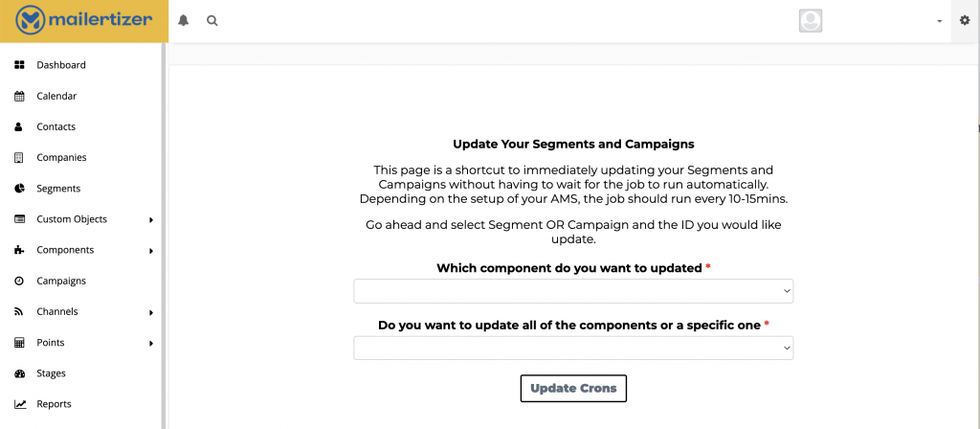
Task: Go to Campaigns in sidebar
Action: [x=61, y=281]
